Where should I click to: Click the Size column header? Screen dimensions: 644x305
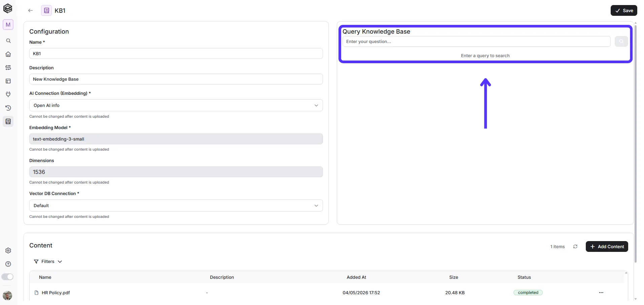(x=454, y=277)
